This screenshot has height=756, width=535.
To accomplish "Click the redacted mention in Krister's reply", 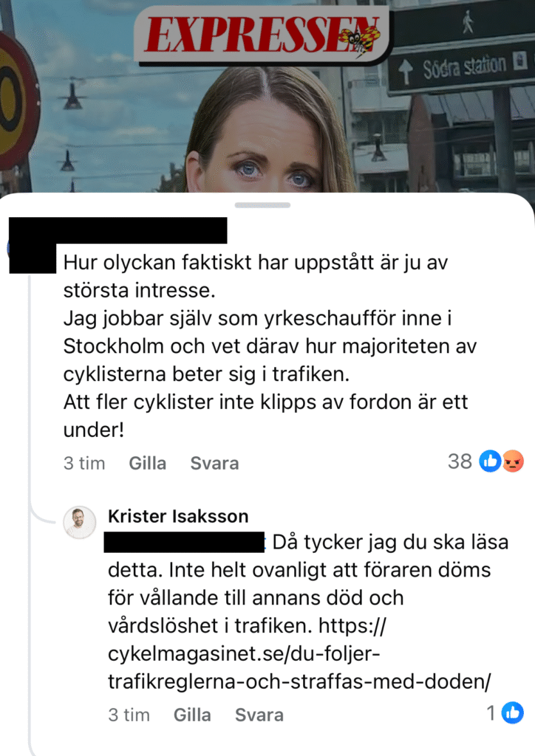I will point(184,543).
